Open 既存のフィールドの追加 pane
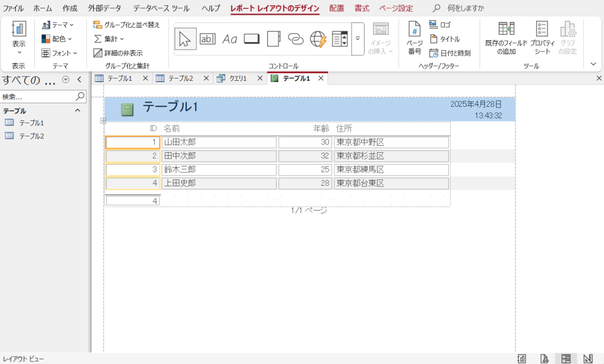 pyautogui.click(x=506, y=38)
